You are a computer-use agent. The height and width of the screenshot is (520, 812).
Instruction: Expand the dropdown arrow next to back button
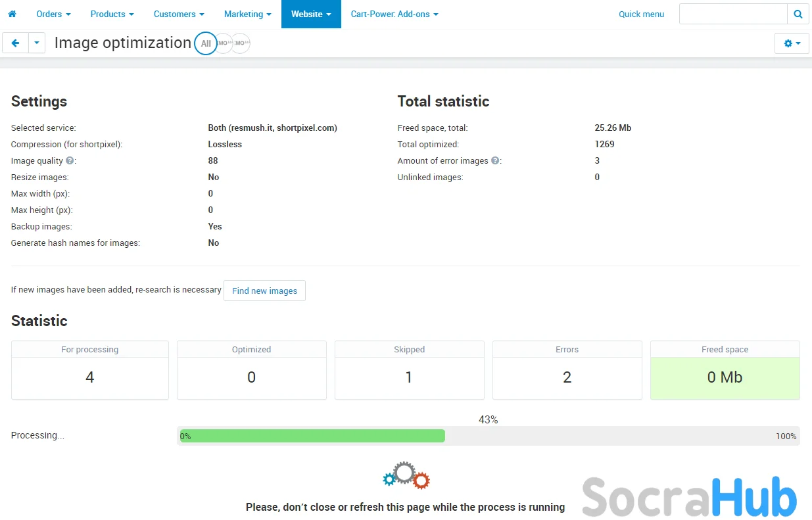(x=37, y=43)
